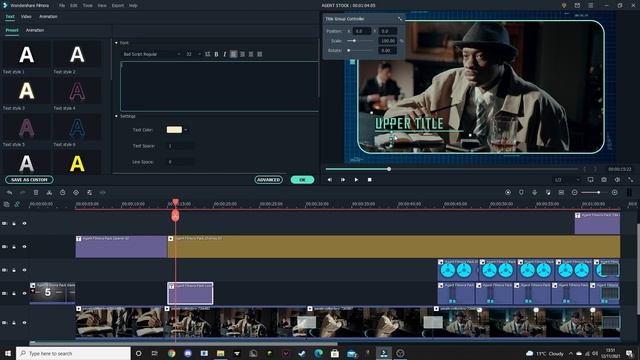Image resolution: width=640 pixels, height=360 pixels.
Task: Step back one frame in preview
Action: [329, 180]
